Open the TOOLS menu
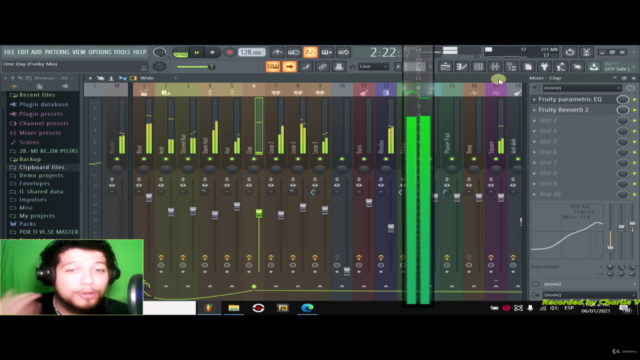640x360 pixels. click(122, 52)
